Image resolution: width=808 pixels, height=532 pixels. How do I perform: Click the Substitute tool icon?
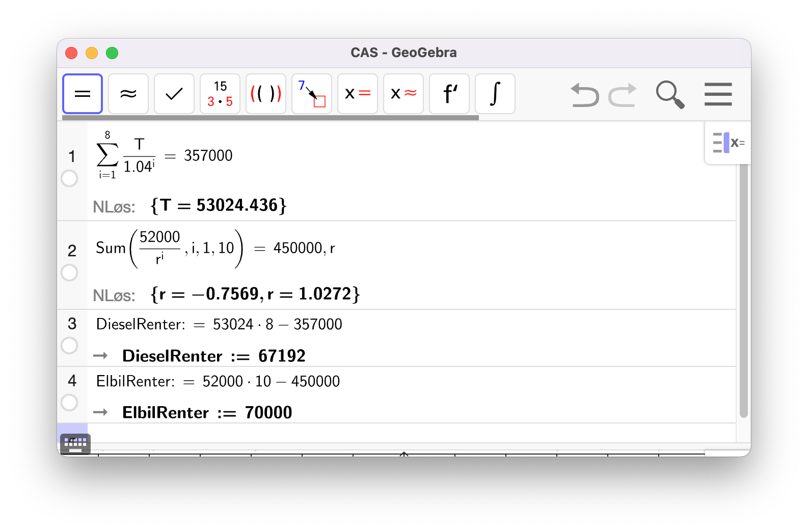coord(312,94)
